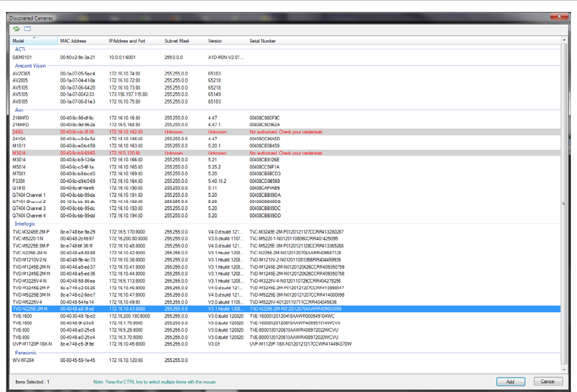This screenshot has width=577, height=392.
Task: Click the Cancel button
Action: pyautogui.click(x=548, y=381)
